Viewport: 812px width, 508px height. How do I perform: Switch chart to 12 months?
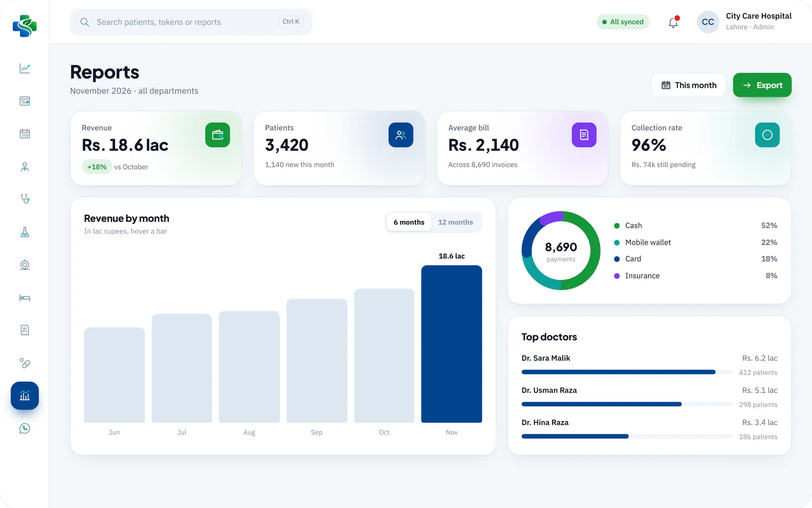tap(456, 223)
